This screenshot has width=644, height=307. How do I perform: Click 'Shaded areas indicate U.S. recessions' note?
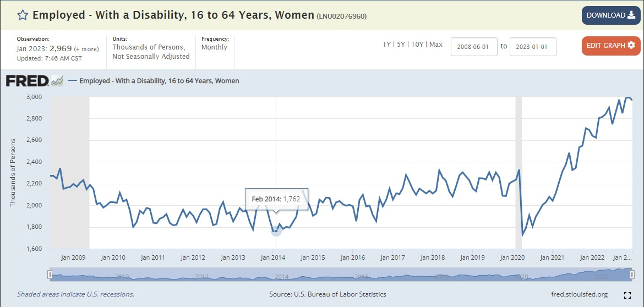tap(75, 294)
